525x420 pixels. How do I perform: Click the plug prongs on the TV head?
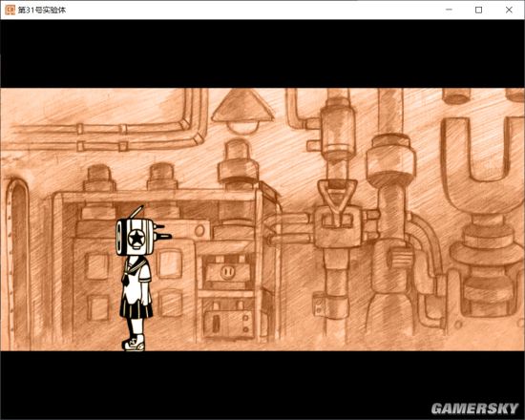click(162, 232)
